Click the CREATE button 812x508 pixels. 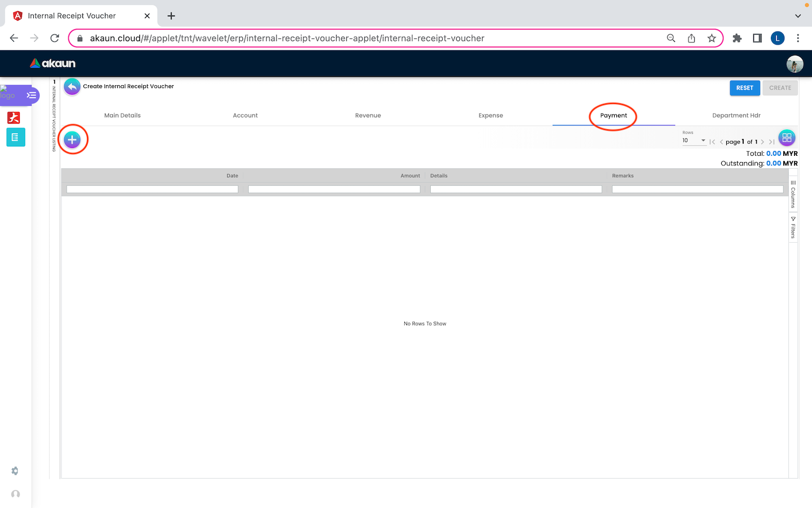[x=780, y=88]
